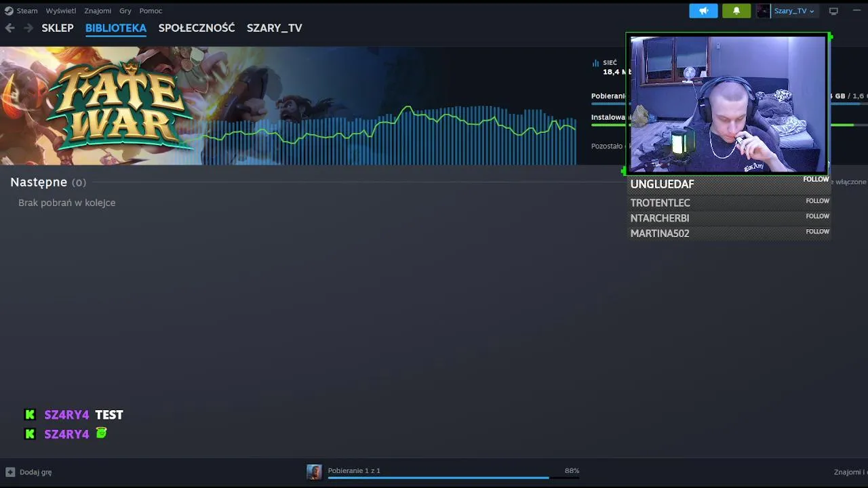The height and width of the screenshot is (488, 868).
Task: Switch to the BIBLIOTEKA tab
Action: pos(116,28)
